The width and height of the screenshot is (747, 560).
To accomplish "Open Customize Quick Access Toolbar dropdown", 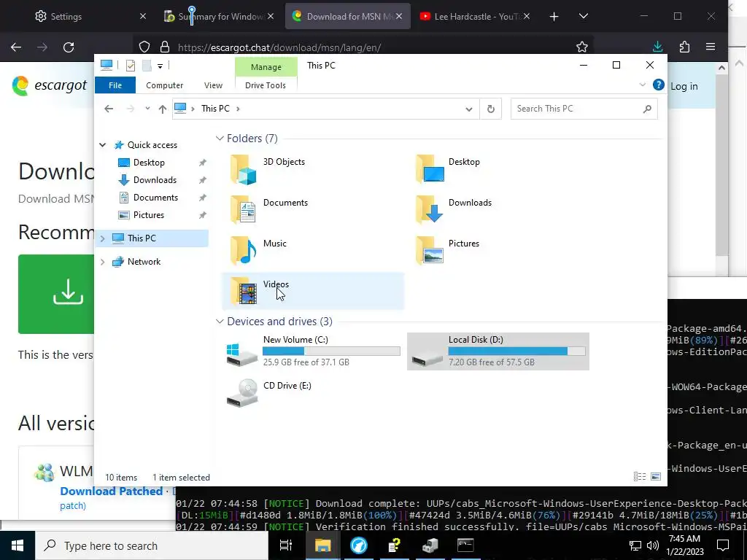I will 160,66.
